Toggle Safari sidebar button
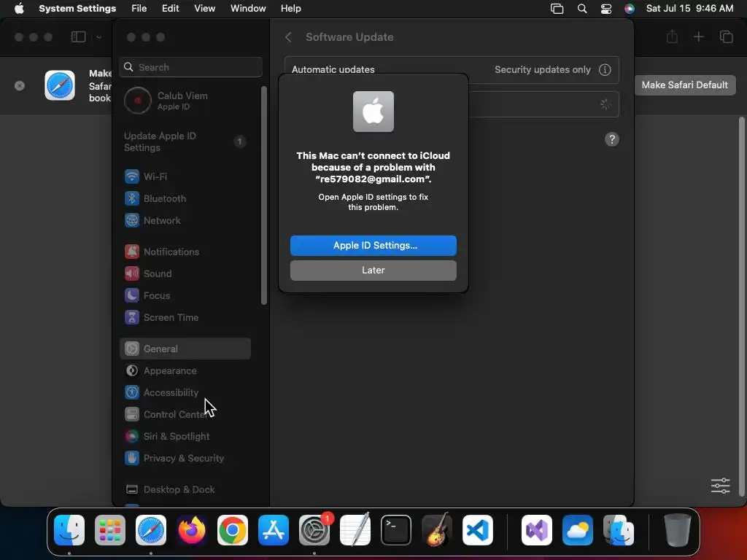 [78, 36]
